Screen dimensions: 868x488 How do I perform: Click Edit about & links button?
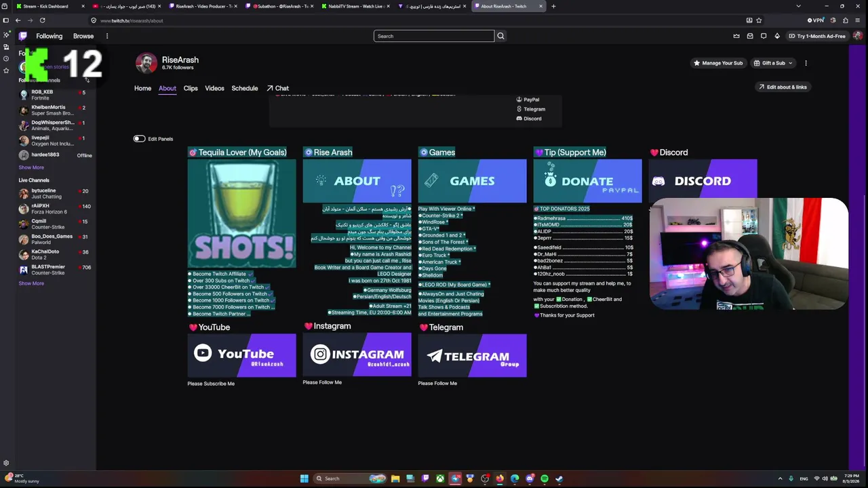[783, 87]
